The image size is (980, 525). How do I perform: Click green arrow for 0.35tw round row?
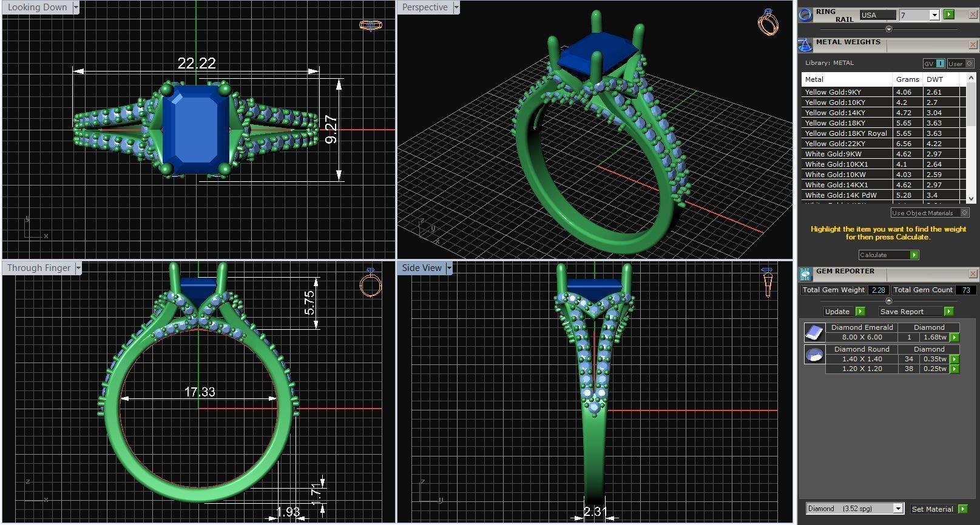pos(955,359)
